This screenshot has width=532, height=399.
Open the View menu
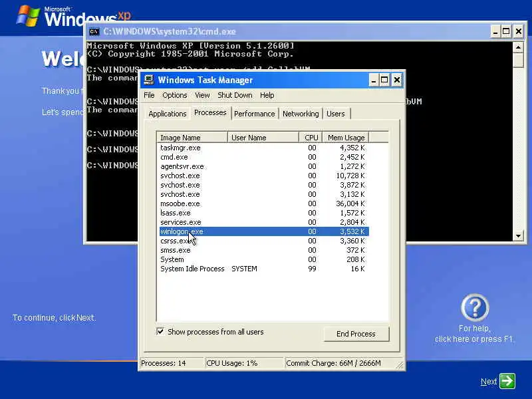[x=202, y=95]
